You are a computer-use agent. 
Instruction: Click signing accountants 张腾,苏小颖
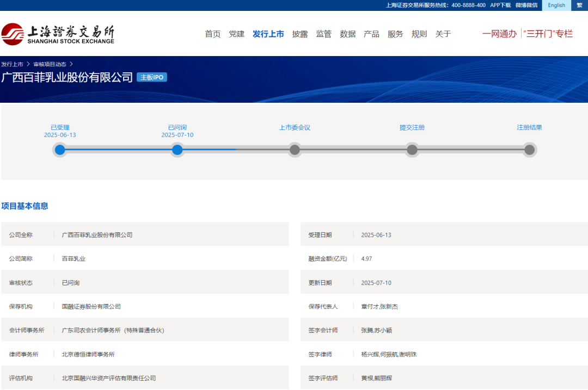[377, 330]
